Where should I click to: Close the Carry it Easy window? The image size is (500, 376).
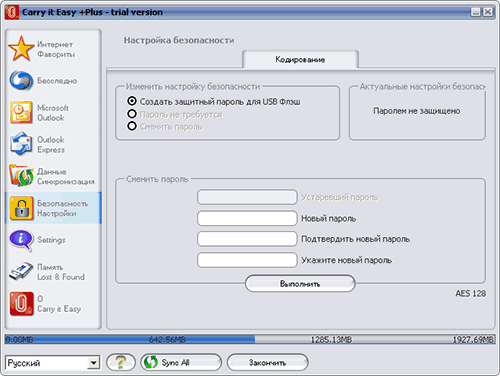488,12
